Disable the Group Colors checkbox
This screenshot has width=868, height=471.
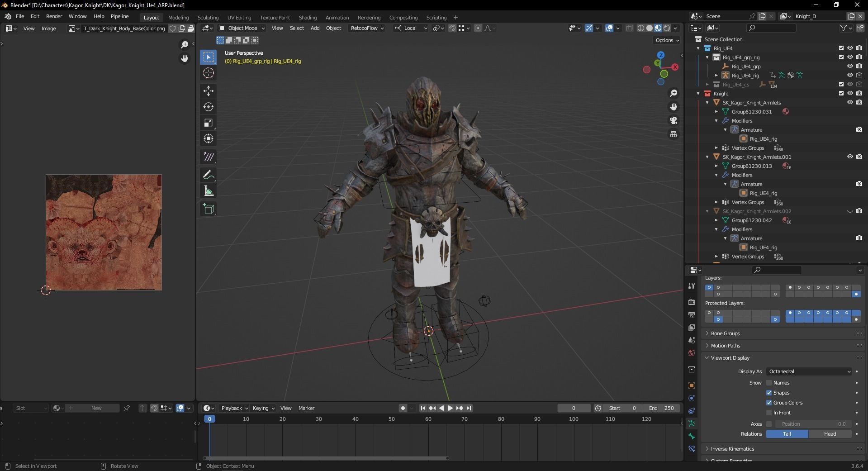point(769,403)
